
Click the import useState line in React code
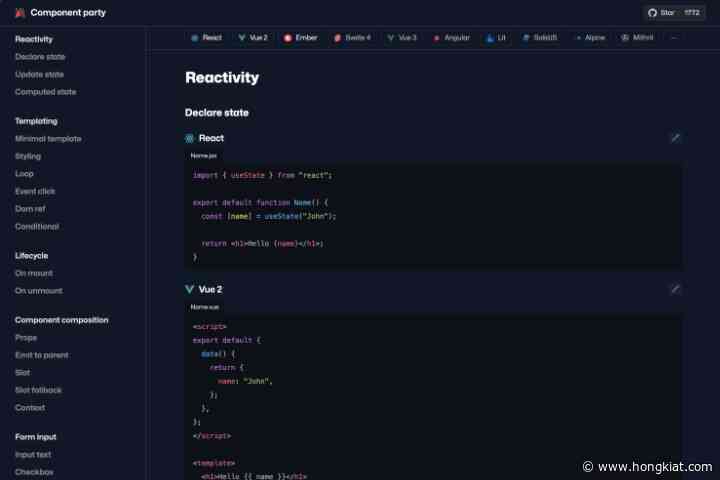tap(262, 175)
